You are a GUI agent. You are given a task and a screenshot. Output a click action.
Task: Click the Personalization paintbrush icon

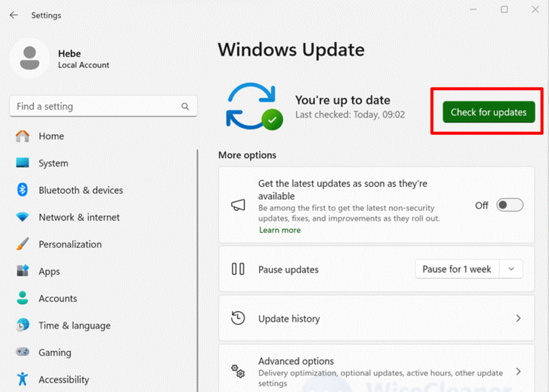[x=22, y=244]
